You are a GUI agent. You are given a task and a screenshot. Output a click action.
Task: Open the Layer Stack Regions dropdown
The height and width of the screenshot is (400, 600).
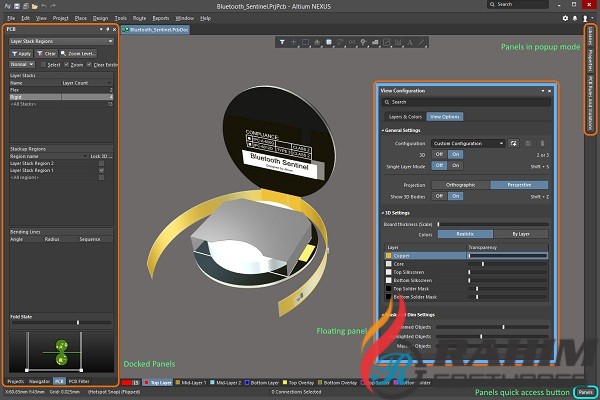pos(61,41)
